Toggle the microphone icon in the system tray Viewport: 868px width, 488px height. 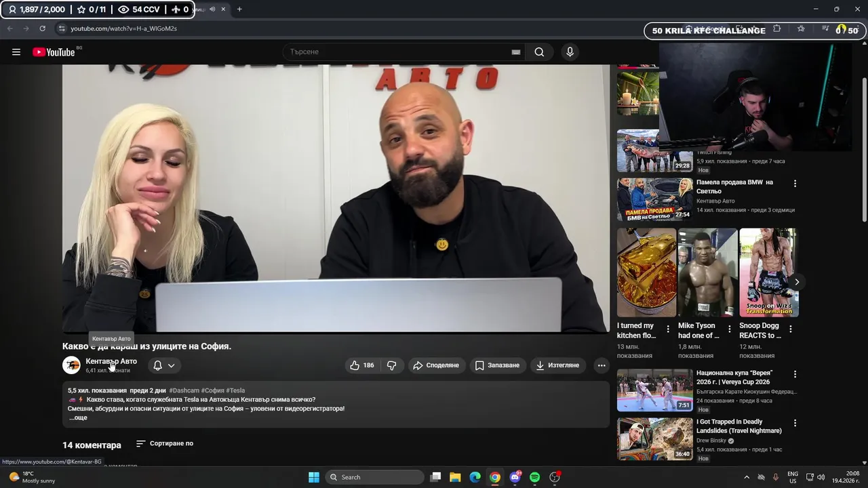click(x=775, y=477)
